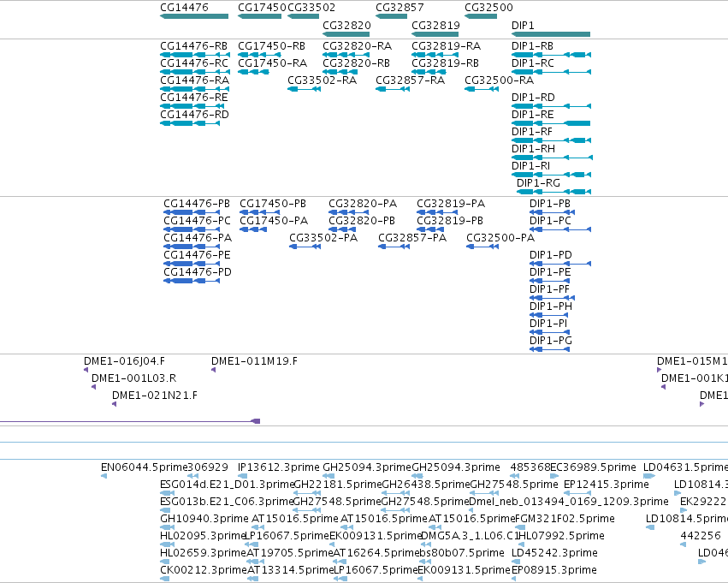
Task: Select protein DIP1-PI
Action: point(549,324)
